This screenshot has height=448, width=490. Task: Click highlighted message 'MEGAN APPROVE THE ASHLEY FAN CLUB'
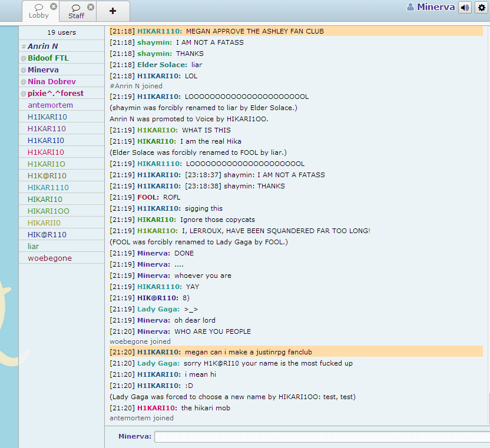click(296, 31)
